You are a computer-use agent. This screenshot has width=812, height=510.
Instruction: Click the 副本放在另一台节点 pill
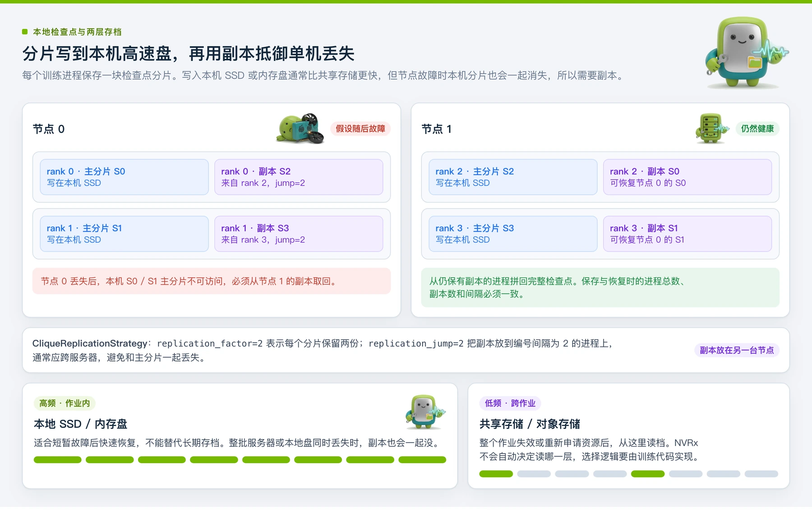pyautogui.click(x=737, y=350)
